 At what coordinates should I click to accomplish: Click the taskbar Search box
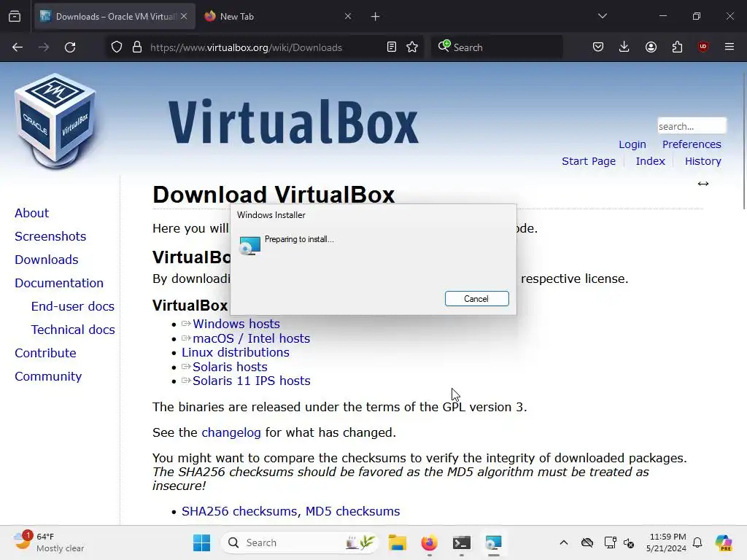(299, 542)
